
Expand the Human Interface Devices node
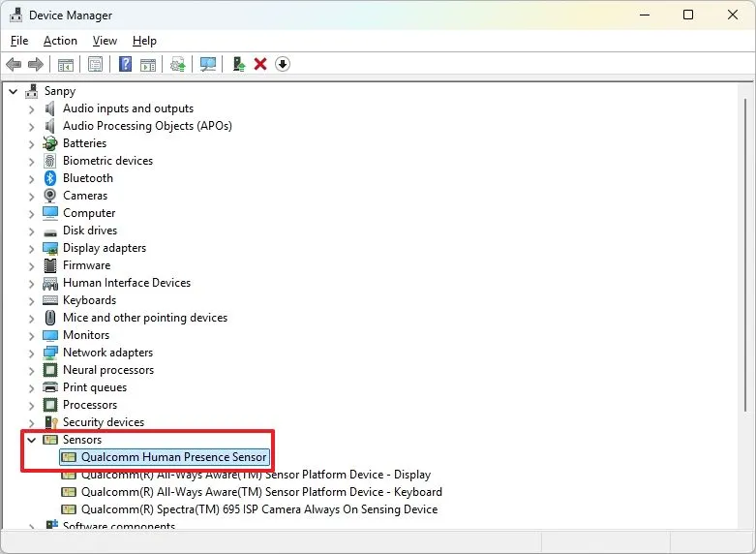[31, 284]
